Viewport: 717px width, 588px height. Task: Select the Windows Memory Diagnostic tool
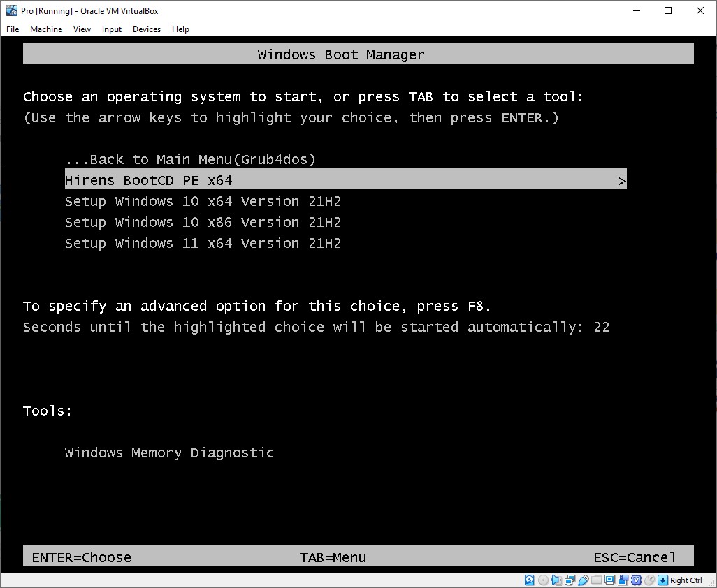click(x=169, y=453)
